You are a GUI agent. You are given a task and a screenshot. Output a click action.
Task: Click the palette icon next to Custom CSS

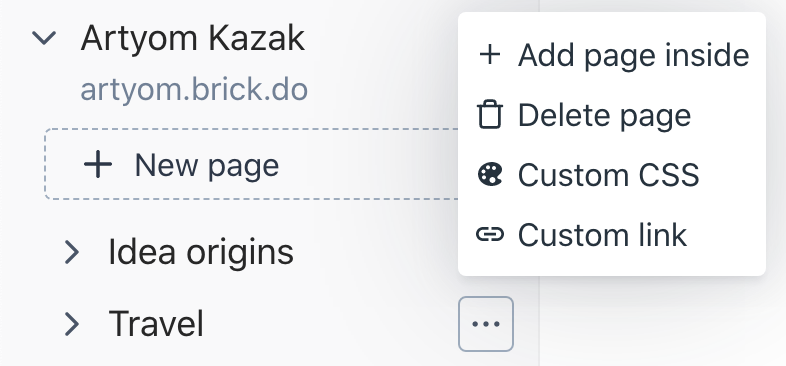[x=489, y=175]
